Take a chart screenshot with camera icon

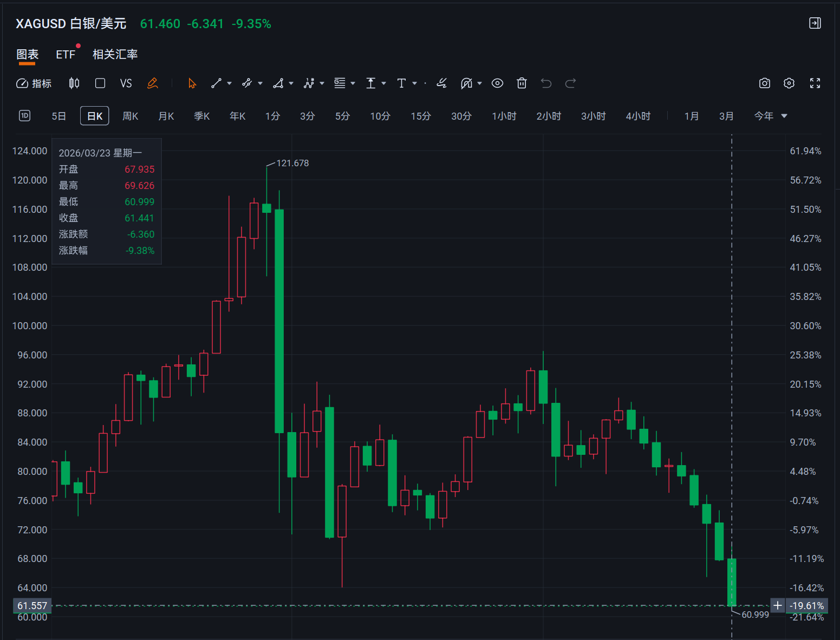764,83
